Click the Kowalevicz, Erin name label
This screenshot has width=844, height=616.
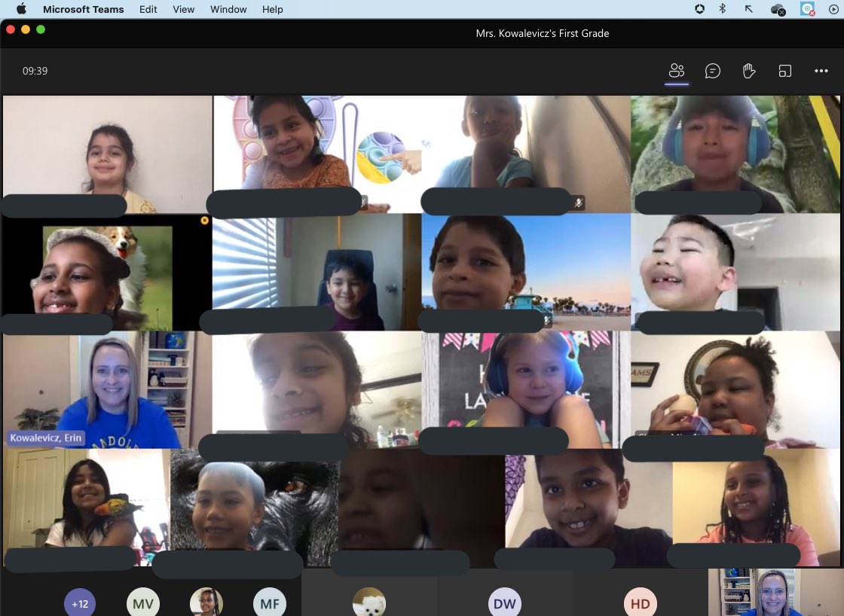[46, 438]
